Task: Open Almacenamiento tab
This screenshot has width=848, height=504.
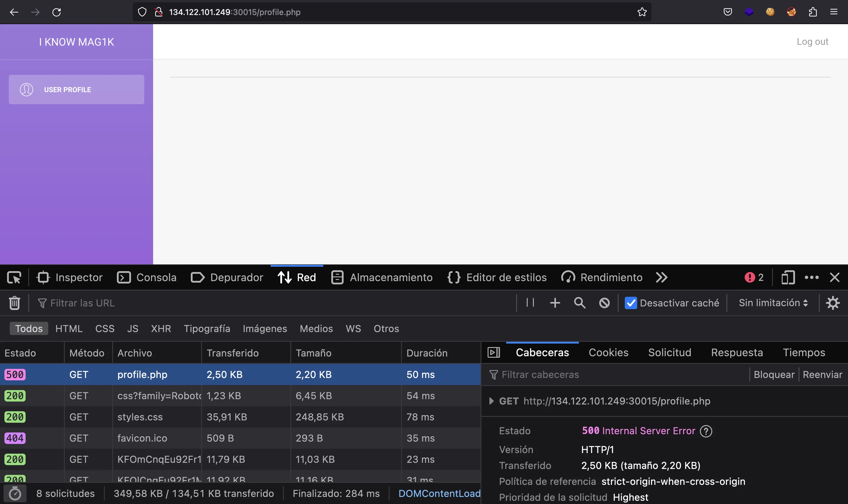Action: tap(382, 278)
